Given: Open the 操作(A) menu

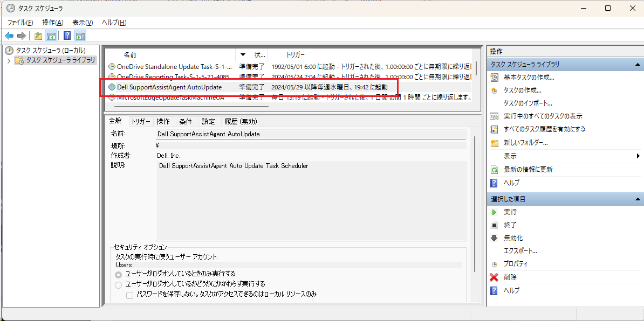Looking at the screenshot, I should click(52, 23).
